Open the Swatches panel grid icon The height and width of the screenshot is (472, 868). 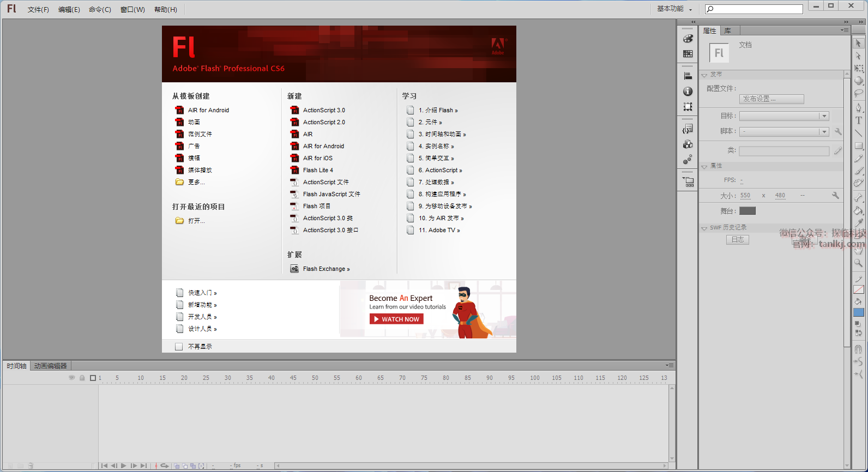coord(688,54)
